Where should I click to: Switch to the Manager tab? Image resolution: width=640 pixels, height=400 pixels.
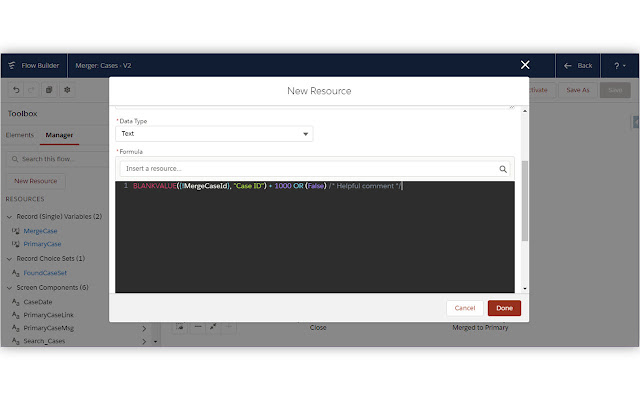(x=59, y=135)
